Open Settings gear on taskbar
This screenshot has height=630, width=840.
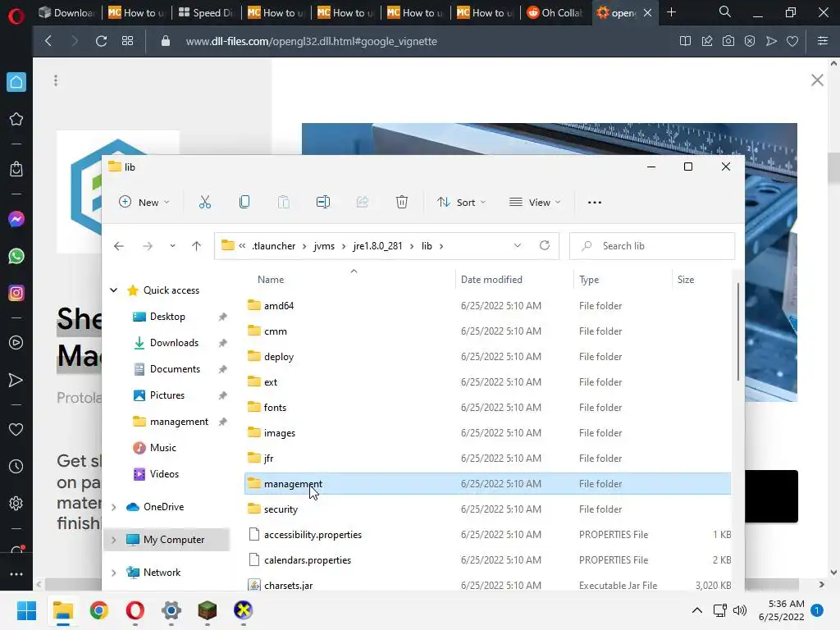coord(171,610)
